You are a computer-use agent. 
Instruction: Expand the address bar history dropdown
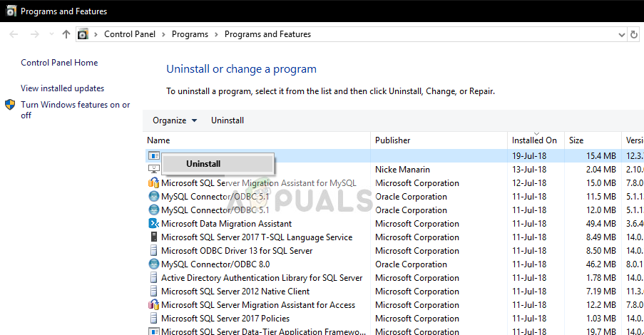622,35
